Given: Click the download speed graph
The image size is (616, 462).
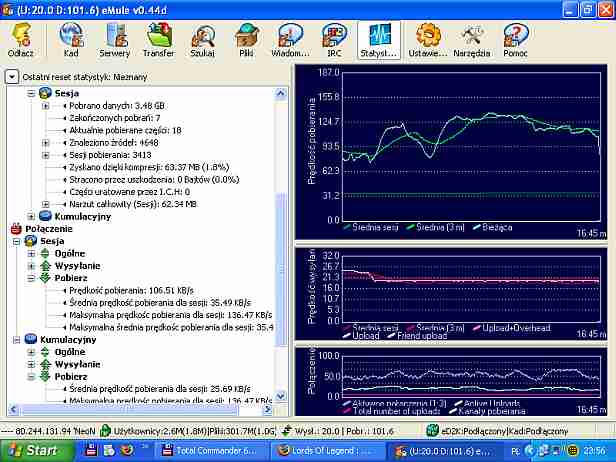Looking at the screenshot, I should [471, 147].
